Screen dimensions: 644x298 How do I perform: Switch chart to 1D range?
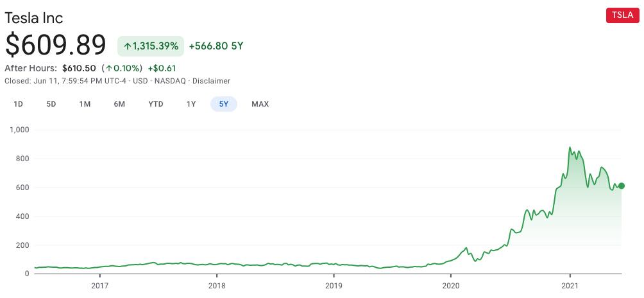point(19,104)
